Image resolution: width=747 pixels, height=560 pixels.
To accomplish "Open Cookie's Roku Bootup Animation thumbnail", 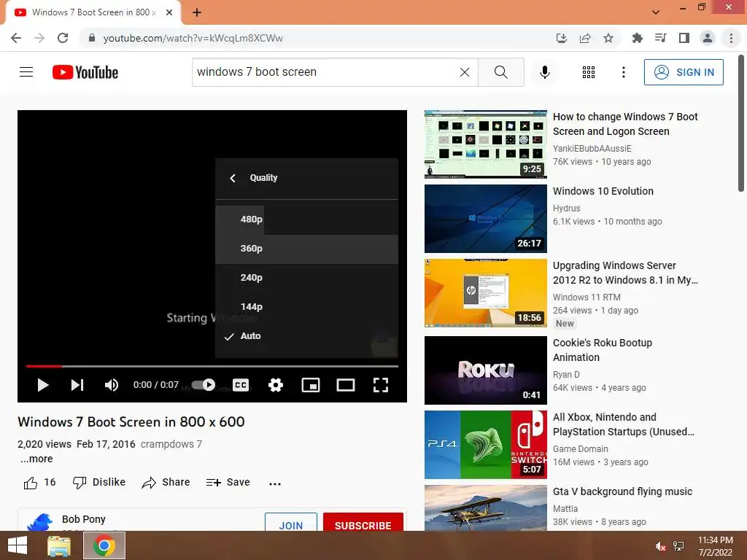I will [485, 370].
